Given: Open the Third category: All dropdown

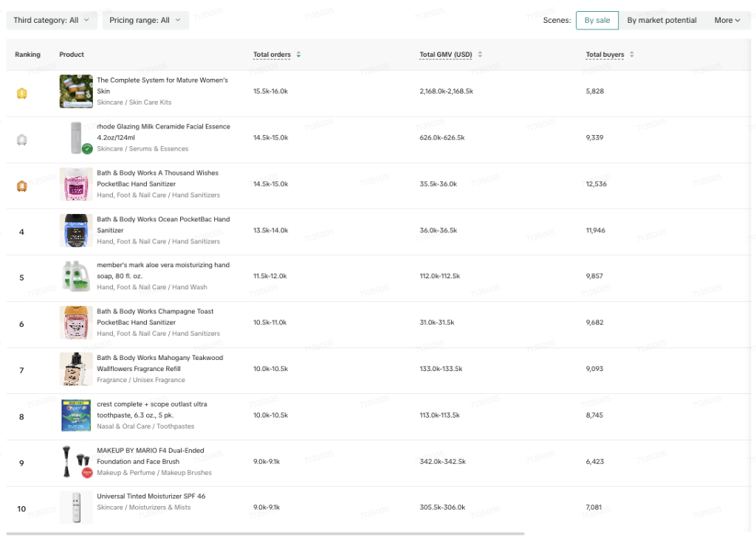Looking at the screenshot, I should click(52, 20).
